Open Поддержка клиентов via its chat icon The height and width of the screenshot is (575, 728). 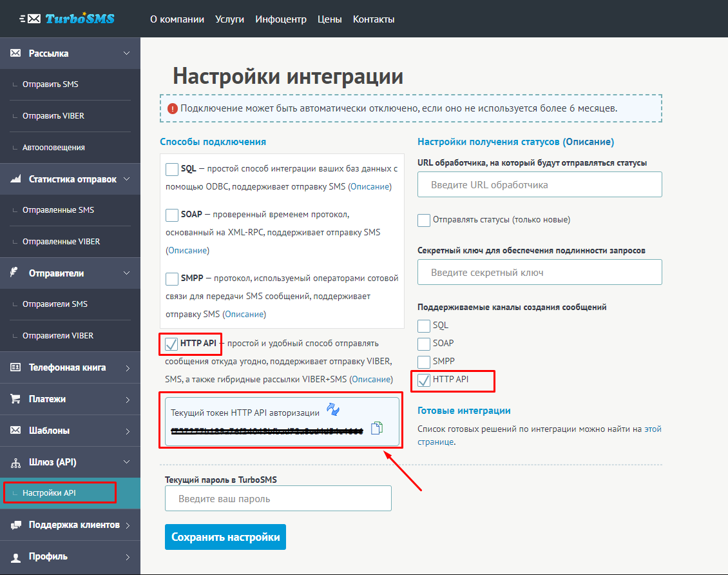16,525
